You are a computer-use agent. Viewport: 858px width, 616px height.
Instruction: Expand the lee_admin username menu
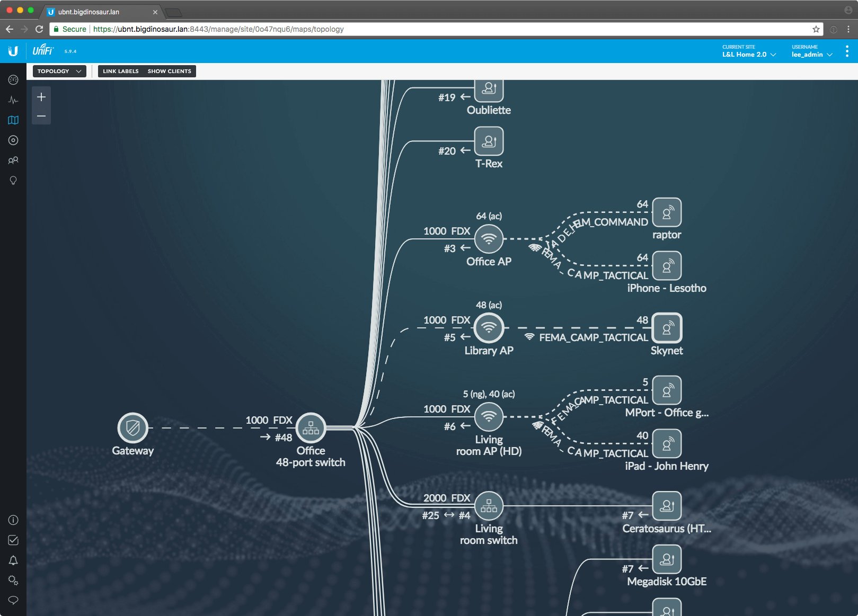pos(811,55)
